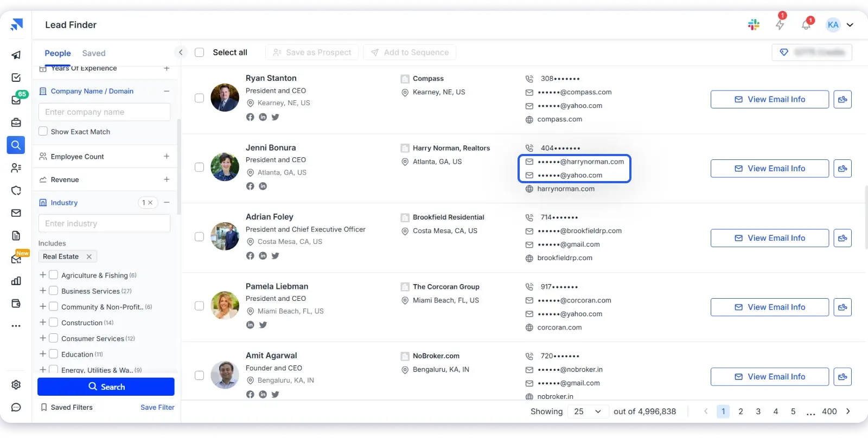
Task: Go to results page 2
Action: 741,411
